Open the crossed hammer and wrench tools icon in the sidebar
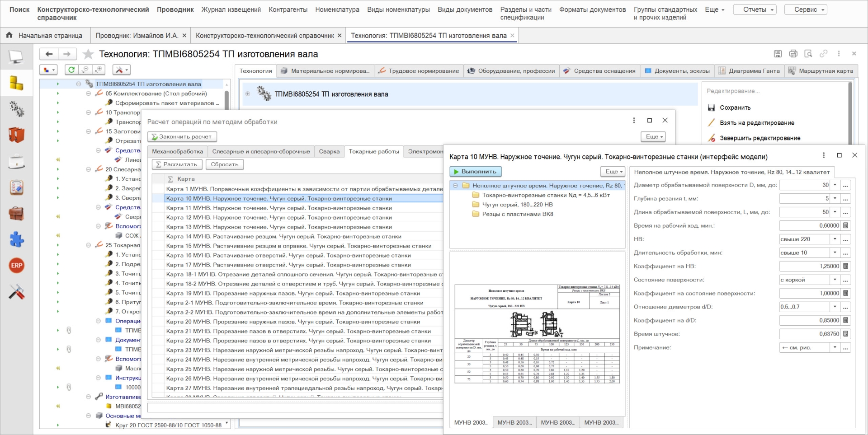The image size is (868, 435). 17,292
